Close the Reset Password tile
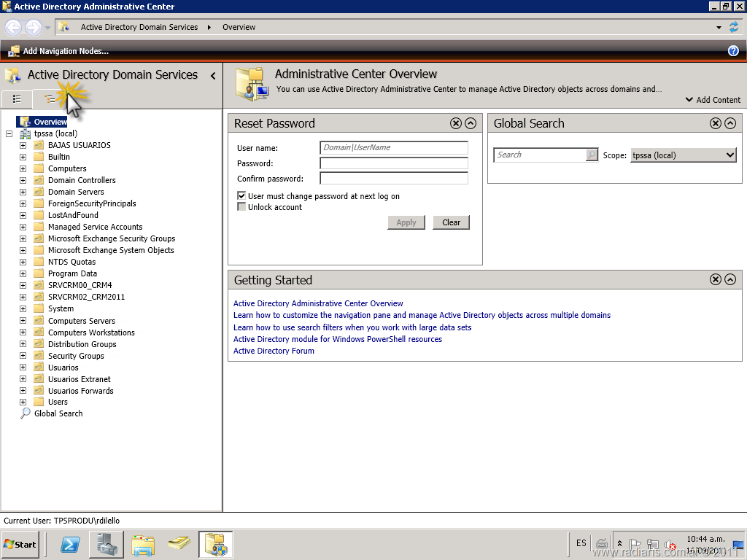747x560 pixels. [456, 123]
